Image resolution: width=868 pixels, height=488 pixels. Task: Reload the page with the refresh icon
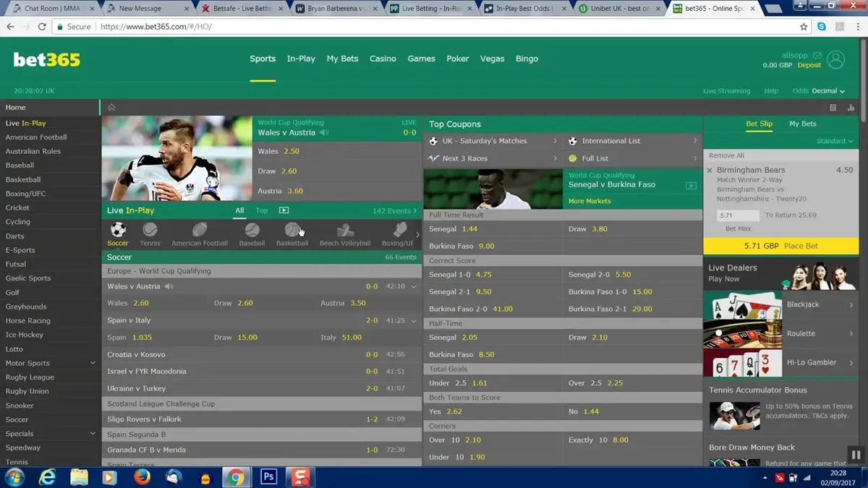pos(43,26)
